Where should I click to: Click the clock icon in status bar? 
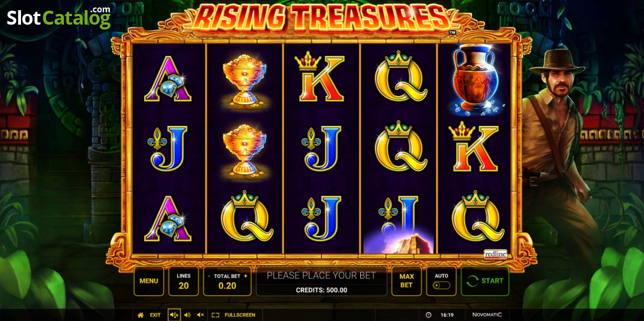428,315
